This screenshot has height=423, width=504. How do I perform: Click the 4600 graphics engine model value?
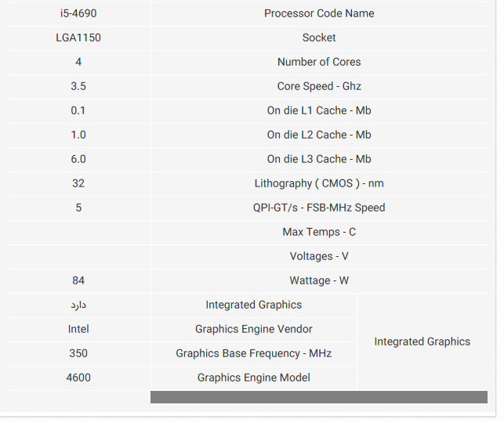78,378
